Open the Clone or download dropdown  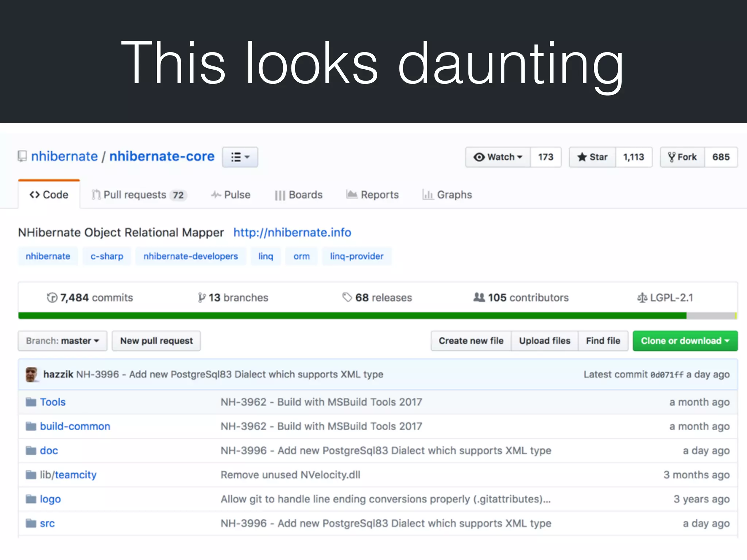pos(685,341)
